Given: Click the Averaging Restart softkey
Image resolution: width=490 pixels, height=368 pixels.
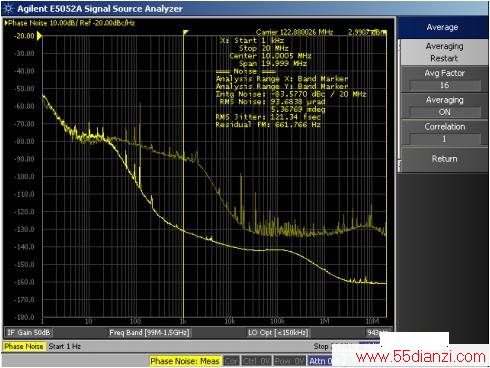Looking at the screenshot, I should (444, 52).
